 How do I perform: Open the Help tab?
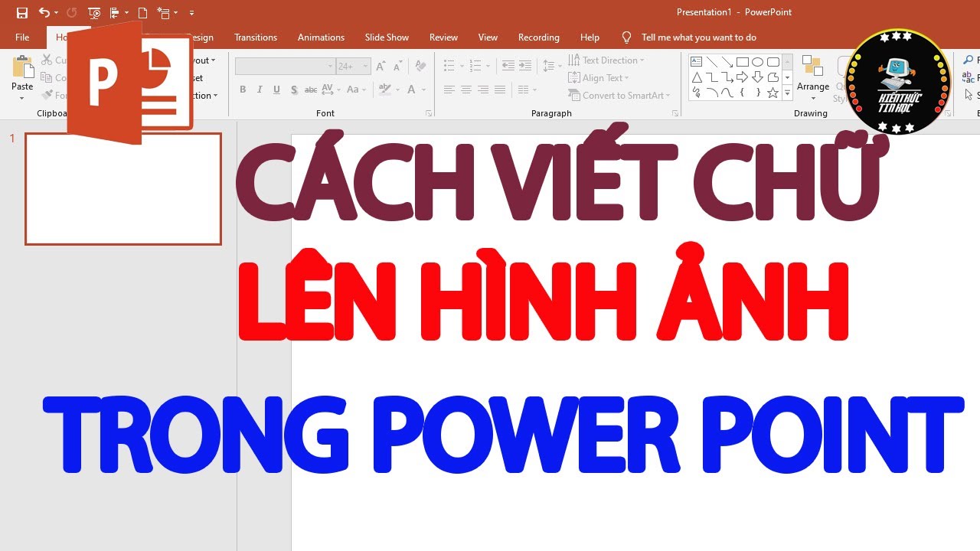coord(590,37)
